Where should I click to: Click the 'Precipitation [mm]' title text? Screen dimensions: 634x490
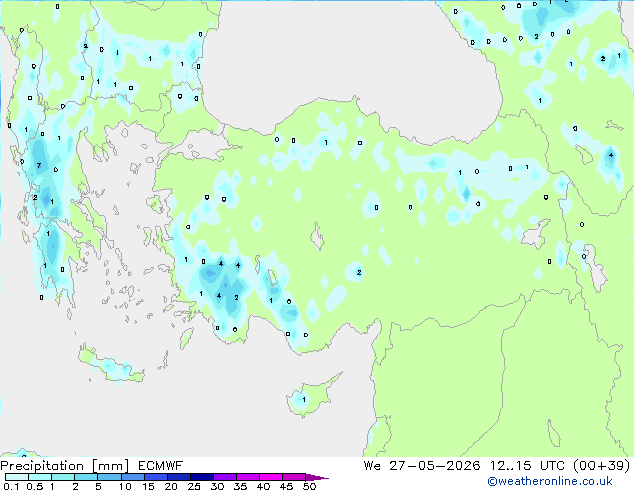[x=64, y=466]
